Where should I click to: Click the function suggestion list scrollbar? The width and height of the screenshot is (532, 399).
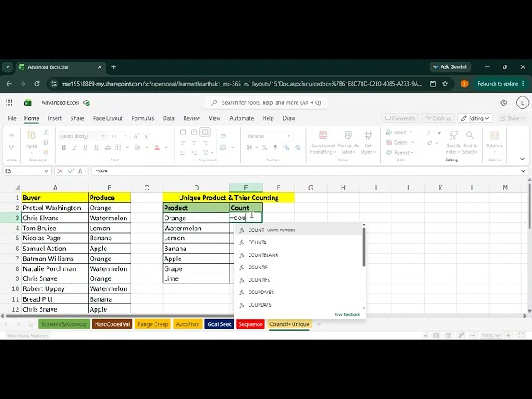click(364, 247)
